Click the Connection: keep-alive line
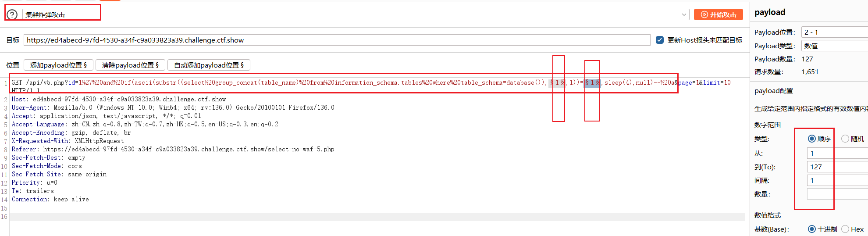 click(x=50, y=199)
